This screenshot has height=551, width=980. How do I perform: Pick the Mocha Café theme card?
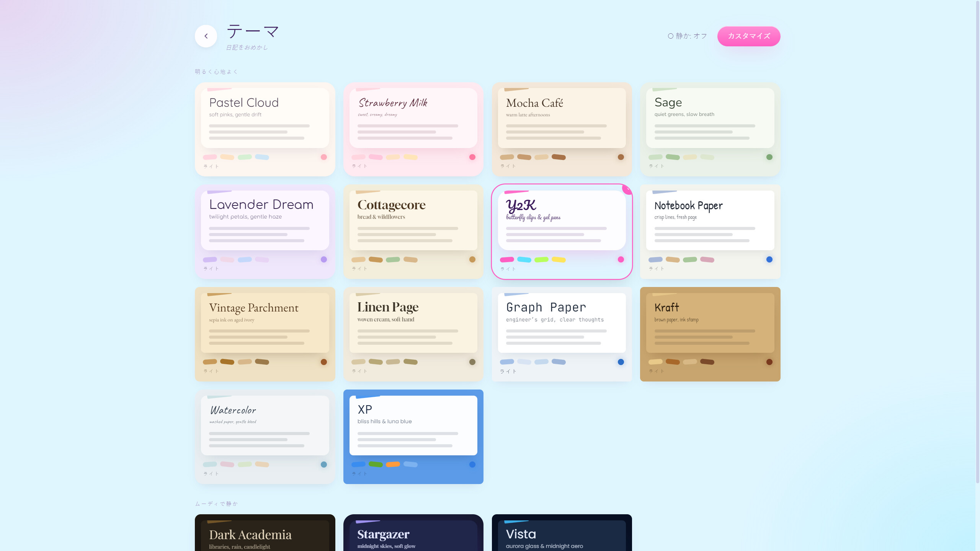562,129
